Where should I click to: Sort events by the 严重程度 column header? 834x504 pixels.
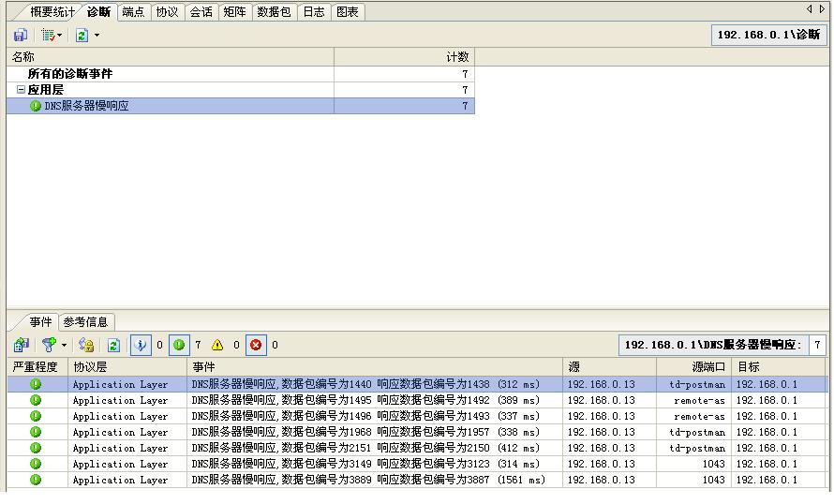(x=36, y=367)
